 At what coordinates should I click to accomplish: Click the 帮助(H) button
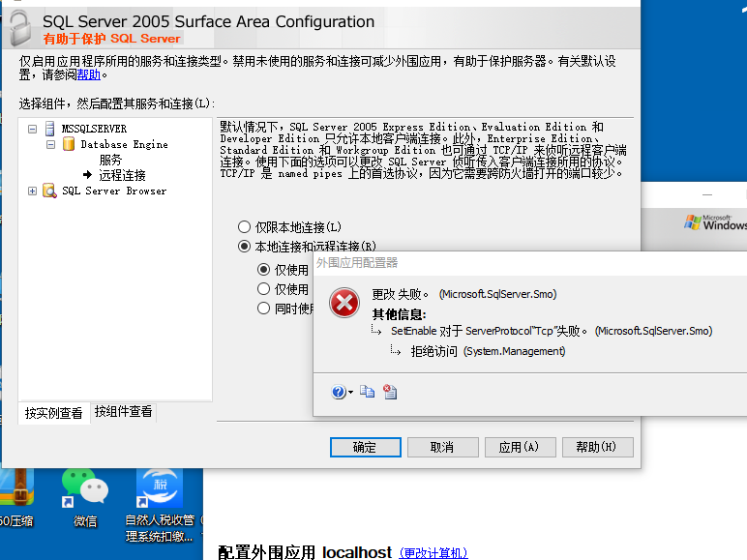tap(597, 447)
